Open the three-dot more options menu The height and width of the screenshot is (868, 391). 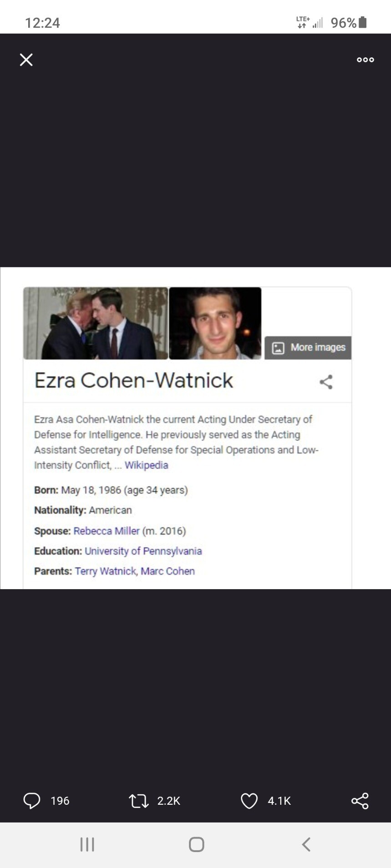tap(365, 60)
